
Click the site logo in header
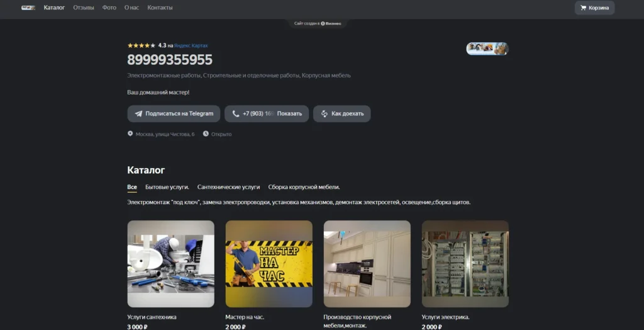(x=28, y=8)
